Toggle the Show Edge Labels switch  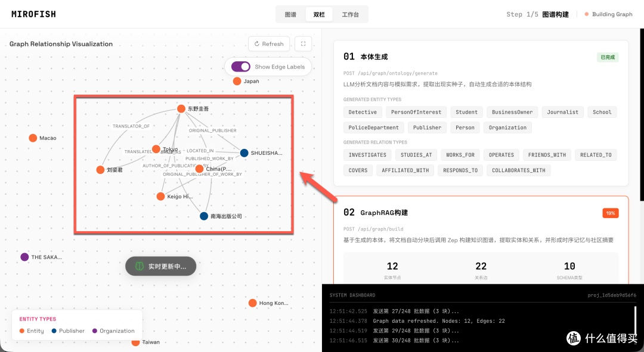pyautogui.click(x=241, y=67)
